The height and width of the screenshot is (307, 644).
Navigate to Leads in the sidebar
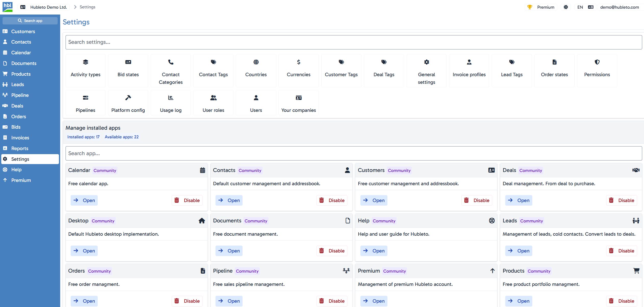(x=17, y=84)
